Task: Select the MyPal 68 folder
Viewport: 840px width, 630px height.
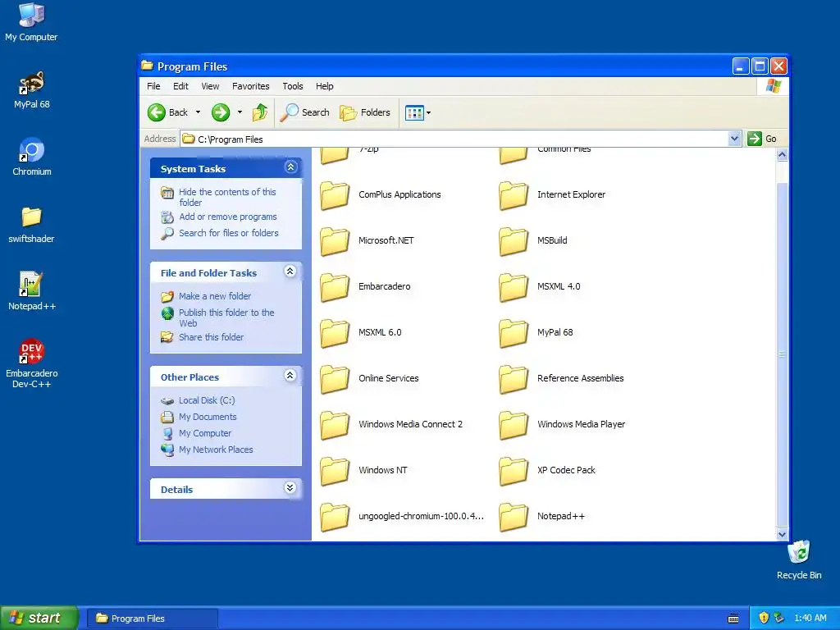Action: (x=536, y=333)
